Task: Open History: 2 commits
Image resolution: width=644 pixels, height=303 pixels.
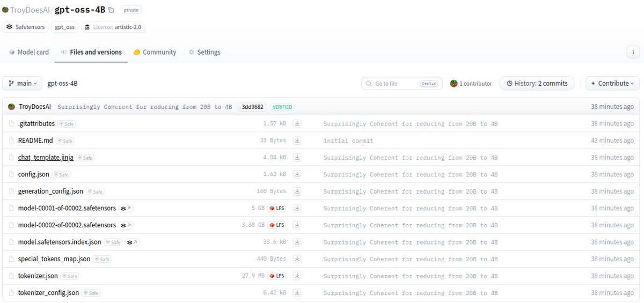Action: tap(537, 83)
